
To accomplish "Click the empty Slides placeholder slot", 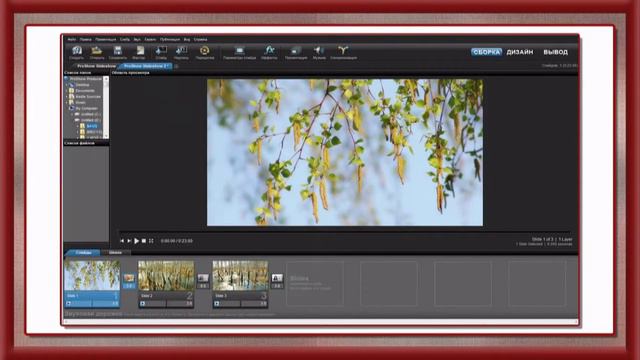I will coord(315,284).
